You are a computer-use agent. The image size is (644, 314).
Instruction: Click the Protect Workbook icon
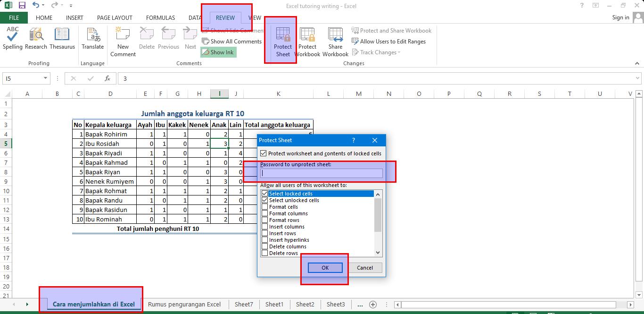point(307,42)
